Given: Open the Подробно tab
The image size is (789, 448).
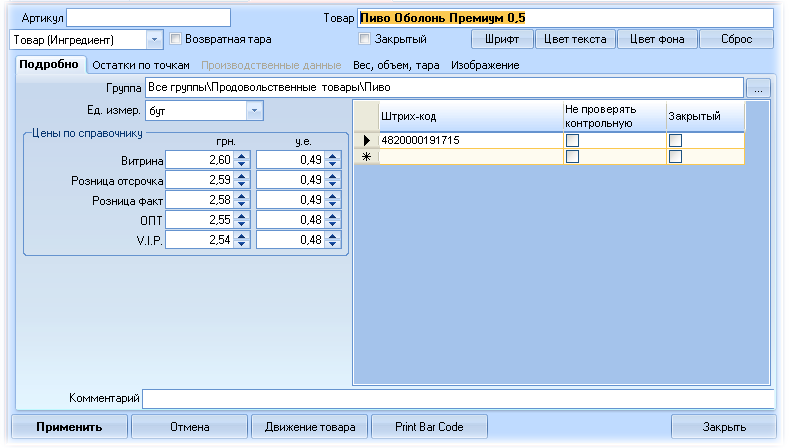Looking at the screenshot, I should tap(49, 64).
